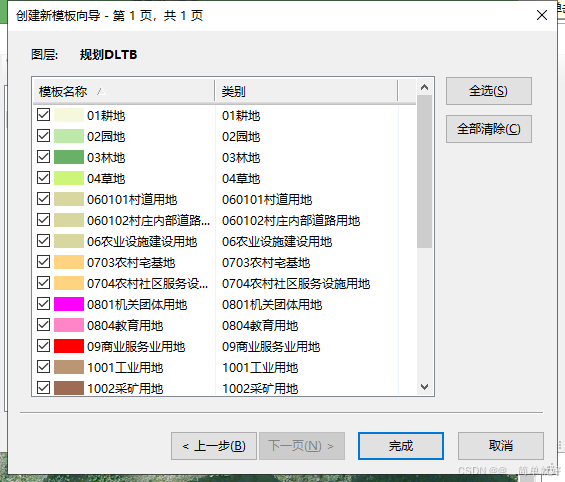
Task: Select the 06农业设施建设用地 template name
Action: (x=142, y=241)
